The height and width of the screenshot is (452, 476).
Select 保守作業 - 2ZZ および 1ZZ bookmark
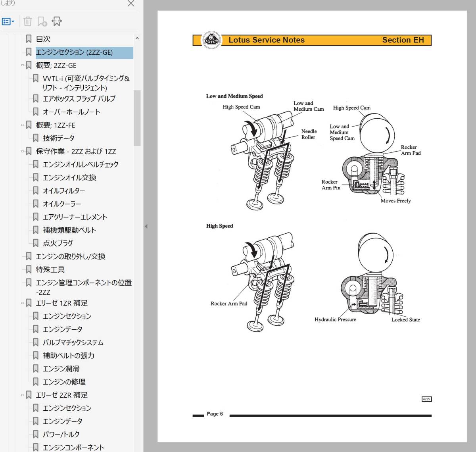tap(76, 151)
